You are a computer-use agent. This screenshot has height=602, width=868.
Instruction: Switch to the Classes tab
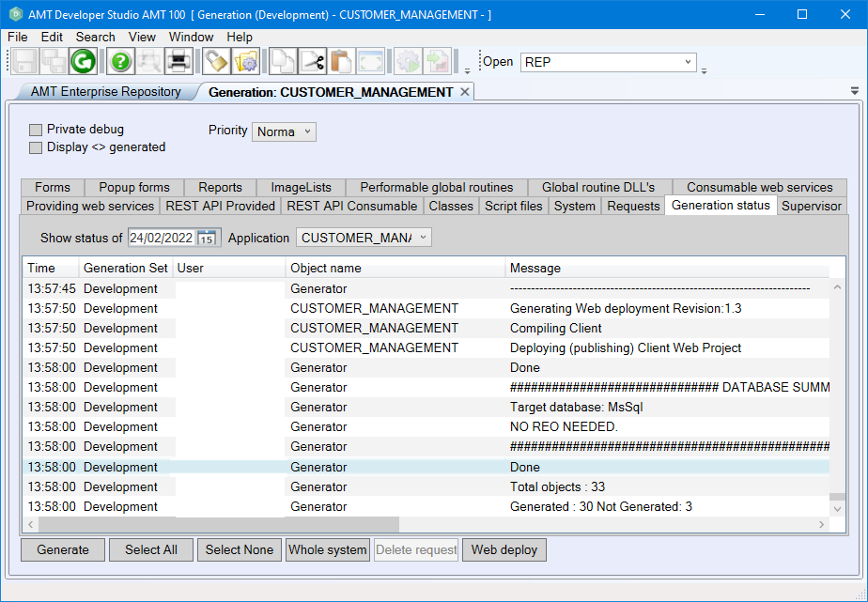click(x=451, y=206)
